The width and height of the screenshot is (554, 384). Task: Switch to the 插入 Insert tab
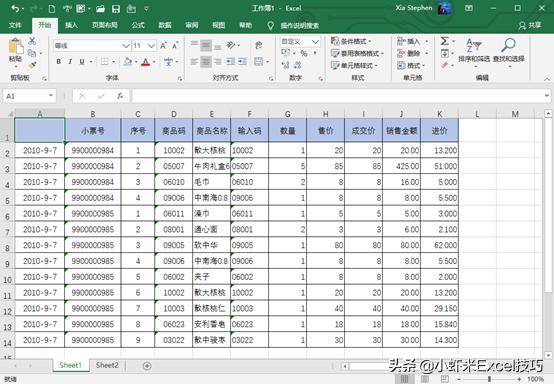pos(71,25)
